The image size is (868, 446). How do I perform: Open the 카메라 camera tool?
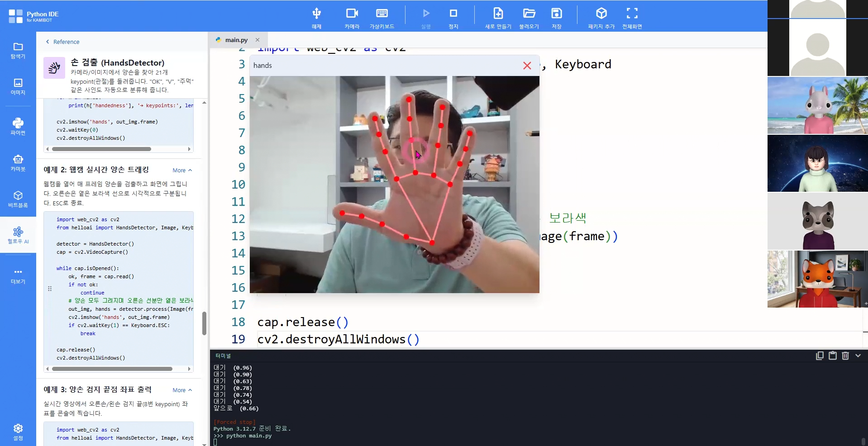pyautogui.click(x=352, y=18)
